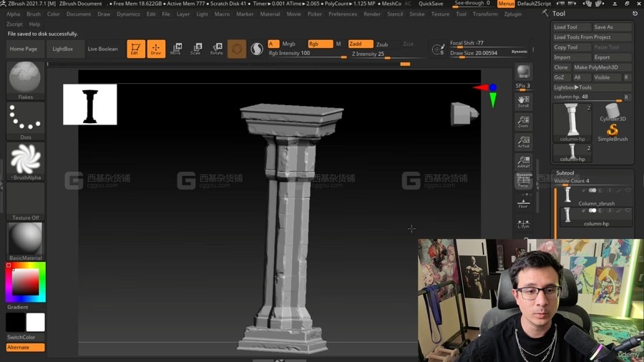Click the camera view head indicator

[x=464, y=113]
